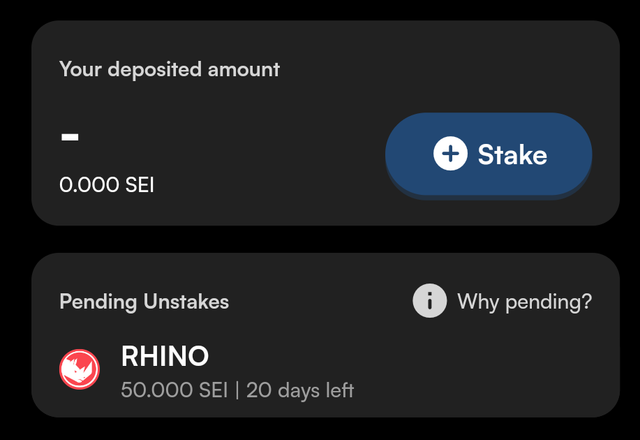The image size is (640, 440).
Task: Select the Stake button label
Action: click(x=512, y=155)
